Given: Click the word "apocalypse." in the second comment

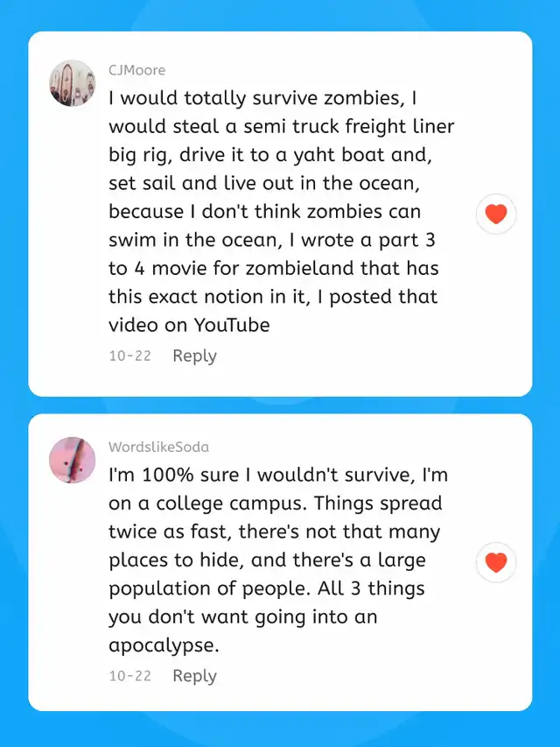Looking at the screenshot, I should click(x=161, y=646).
